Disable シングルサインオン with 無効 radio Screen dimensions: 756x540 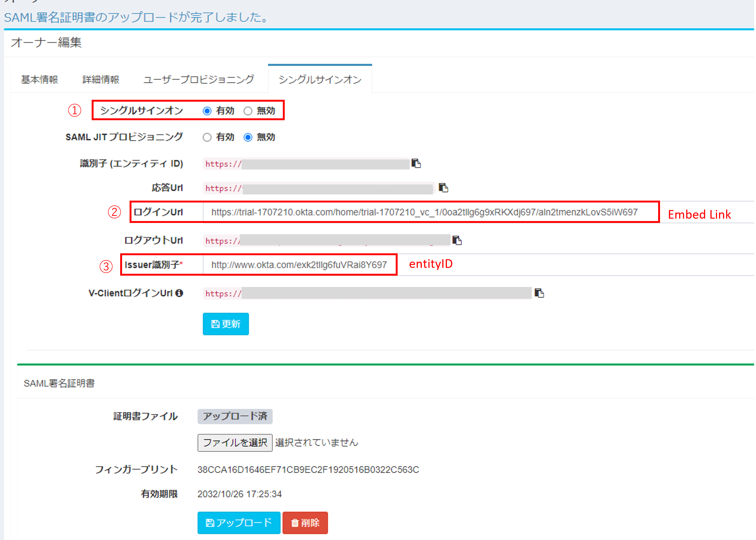[x=248, y=111]
